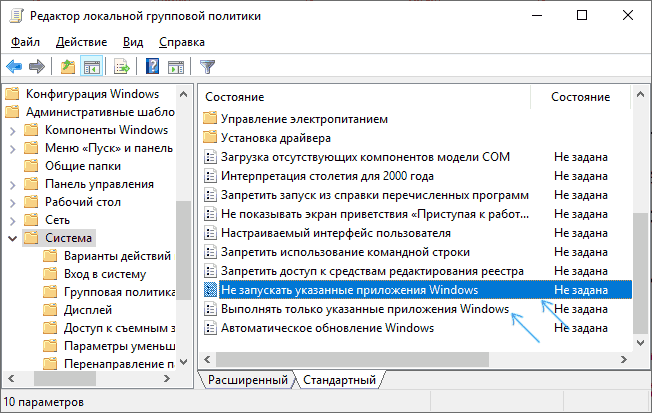652x413 pixels.
Task: Click tree pane scroll down arrow
Action: tap(183, 362)
